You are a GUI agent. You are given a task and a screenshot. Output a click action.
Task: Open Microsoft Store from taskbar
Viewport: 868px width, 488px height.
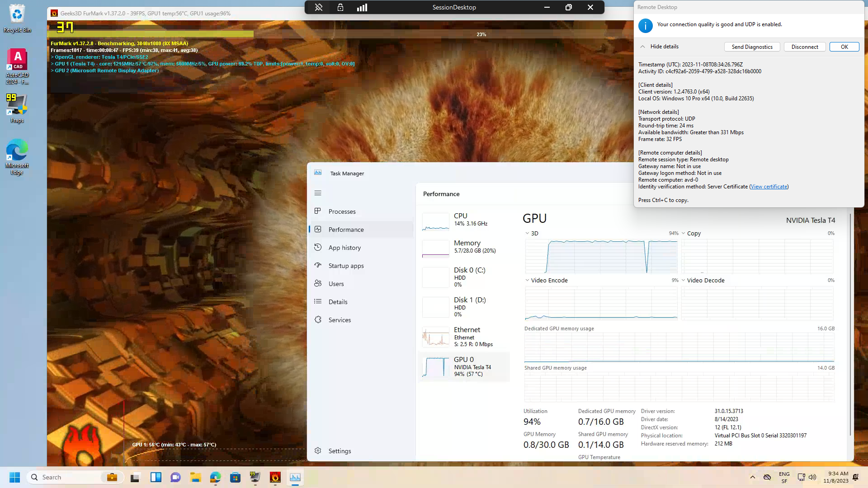[235, 477]
